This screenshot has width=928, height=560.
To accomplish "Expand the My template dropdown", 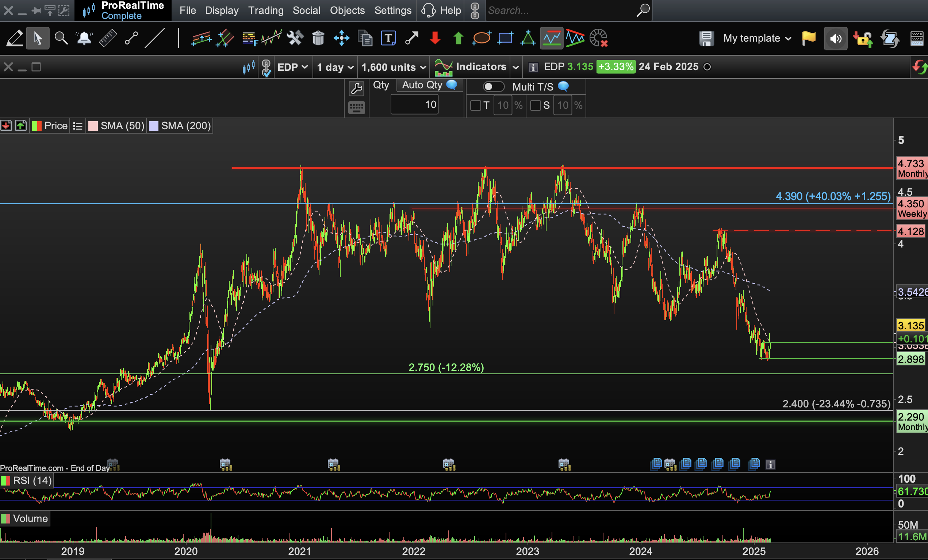I will (757, 38).
